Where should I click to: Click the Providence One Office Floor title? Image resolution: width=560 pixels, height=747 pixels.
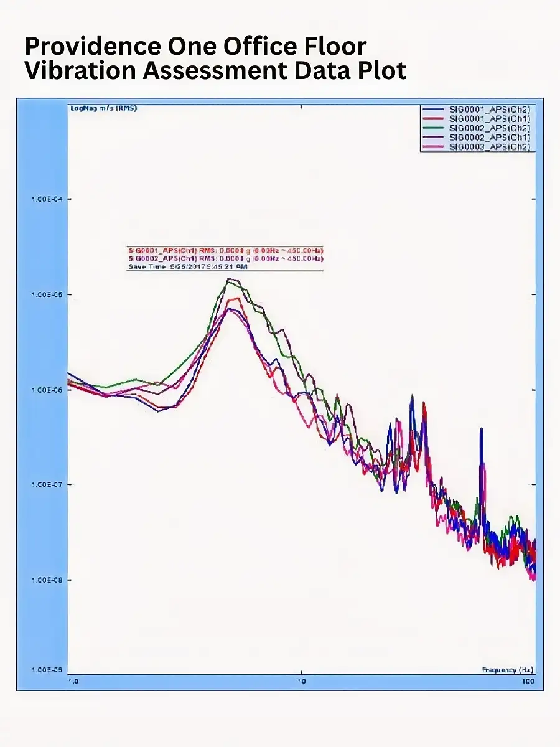[196, 46]
